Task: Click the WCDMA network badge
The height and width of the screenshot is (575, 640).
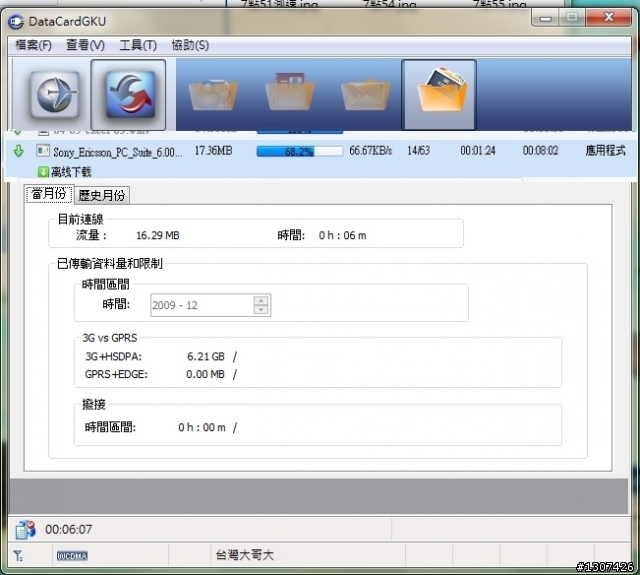Action: tap(72, 556)
